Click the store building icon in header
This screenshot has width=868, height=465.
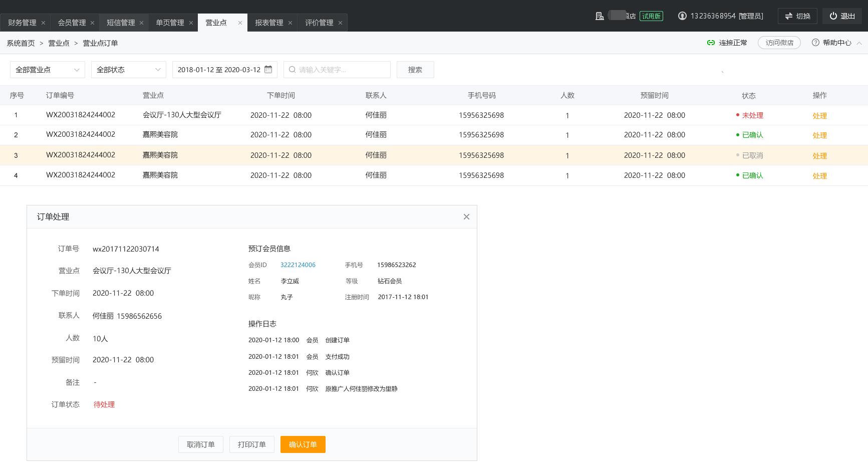coord(600,16)
